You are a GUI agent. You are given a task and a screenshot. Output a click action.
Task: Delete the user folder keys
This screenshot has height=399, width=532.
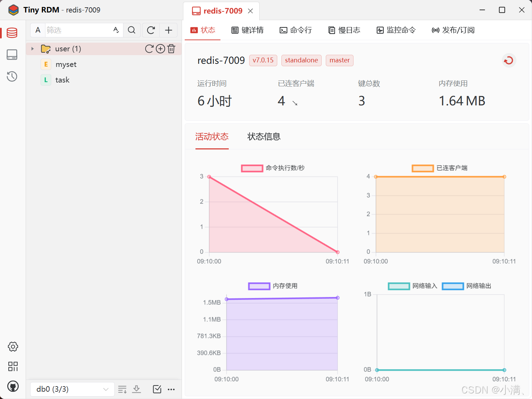point(171,49)
